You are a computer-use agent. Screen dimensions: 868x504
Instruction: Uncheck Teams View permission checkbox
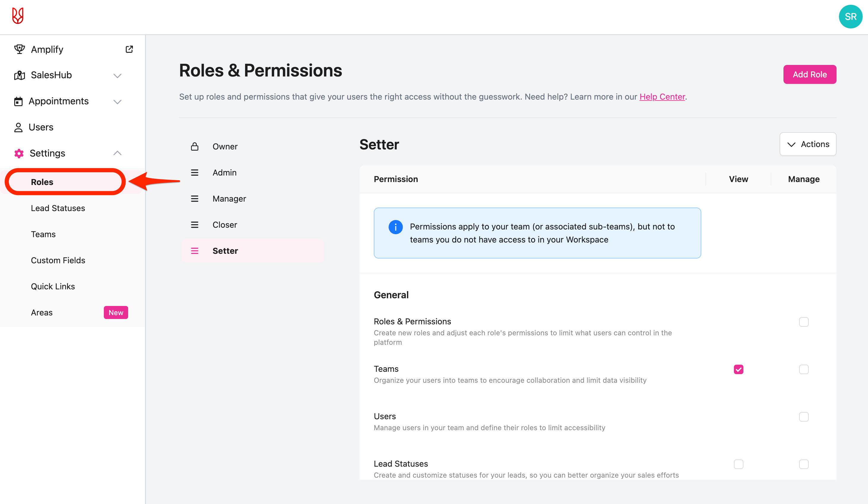click(738, 369)
